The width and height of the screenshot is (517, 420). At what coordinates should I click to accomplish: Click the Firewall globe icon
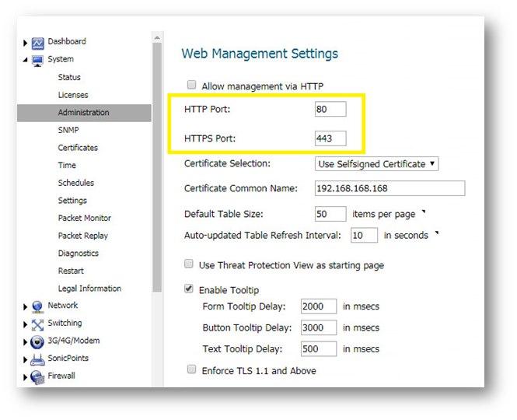[x=37, y=377]
